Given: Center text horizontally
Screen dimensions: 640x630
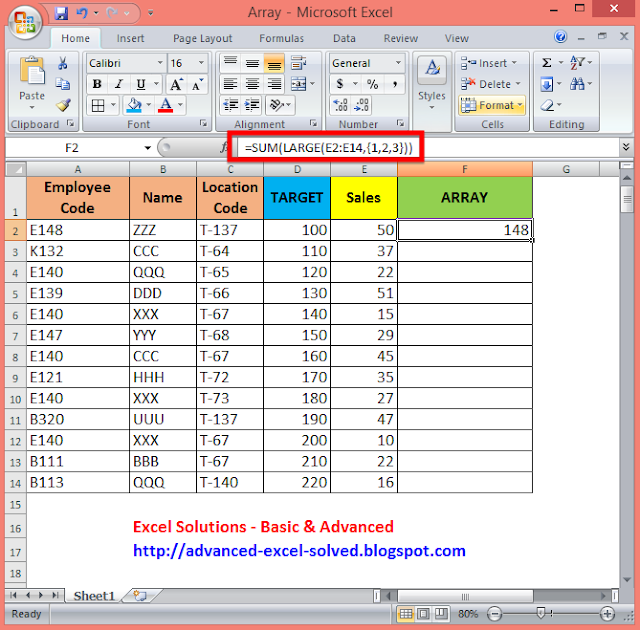Looking at the screenshot, I should click(252, 84).
